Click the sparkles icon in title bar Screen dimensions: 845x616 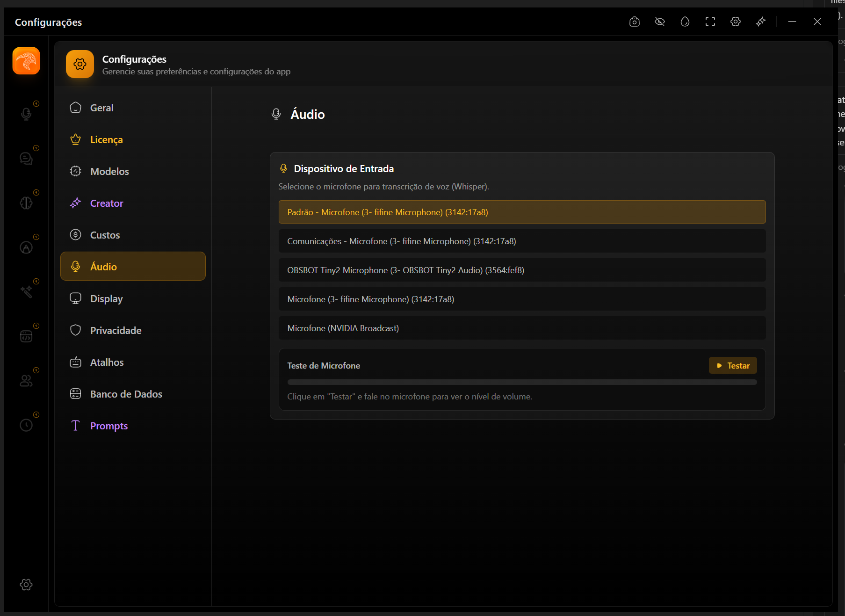pos(761,22)
